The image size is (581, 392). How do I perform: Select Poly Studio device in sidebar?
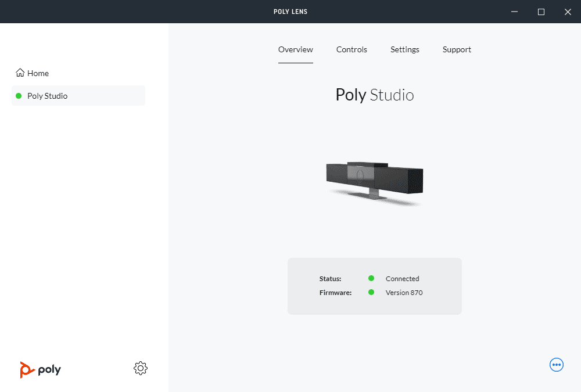tap(78, 96)
